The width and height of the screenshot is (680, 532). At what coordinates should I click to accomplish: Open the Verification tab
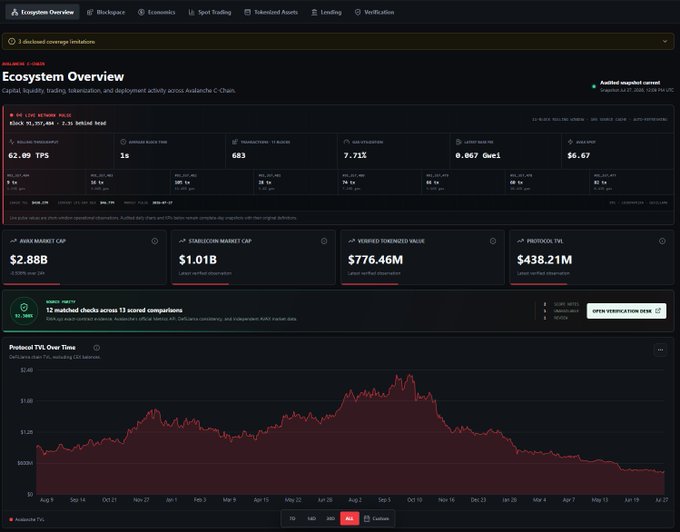click(x=374, y=12)
